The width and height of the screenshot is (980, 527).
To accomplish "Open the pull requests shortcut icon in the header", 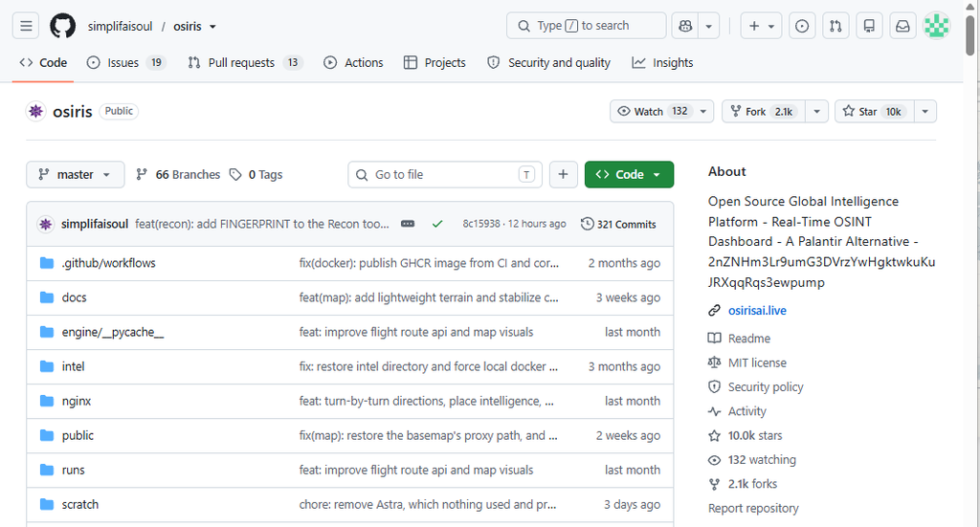I will 835,26.
